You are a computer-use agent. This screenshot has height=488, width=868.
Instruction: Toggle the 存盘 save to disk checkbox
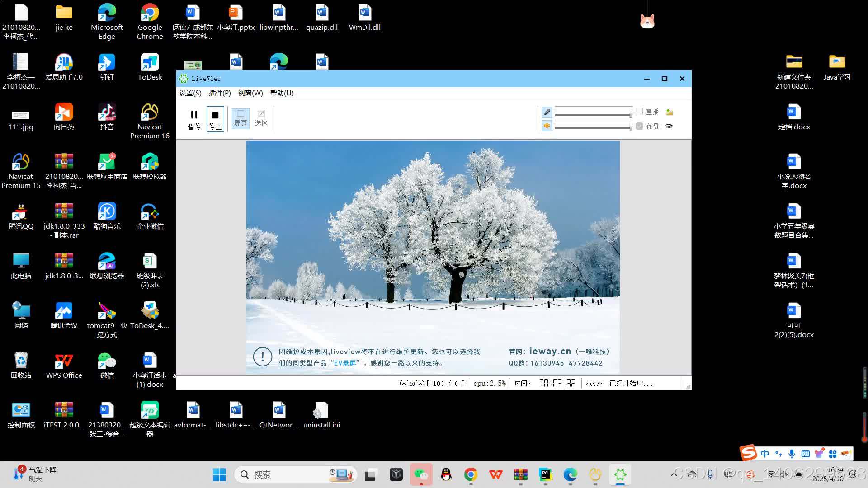pos(639,126)
